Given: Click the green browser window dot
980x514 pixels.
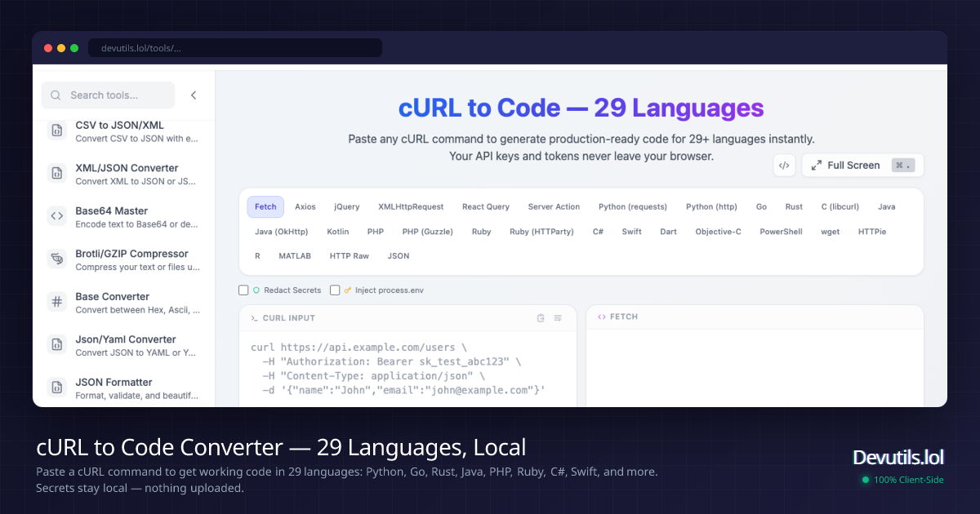Looking at the screenshot, I should 74,48.
